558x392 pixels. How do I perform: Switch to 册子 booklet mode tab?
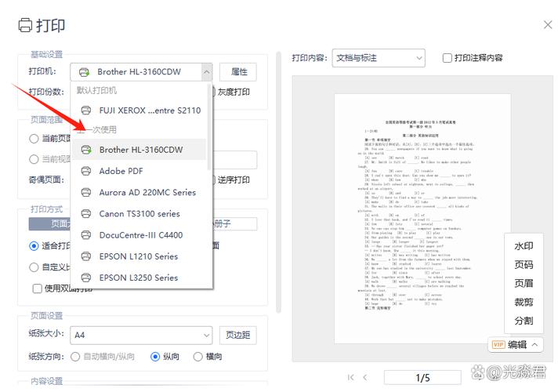click(x=235, y=223)
